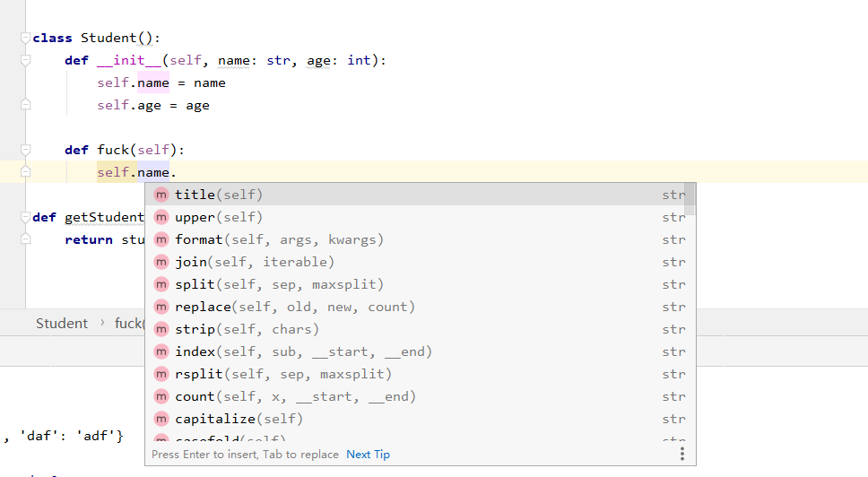Select count(self, x, __start, __end) suggestion

[295, 396]
